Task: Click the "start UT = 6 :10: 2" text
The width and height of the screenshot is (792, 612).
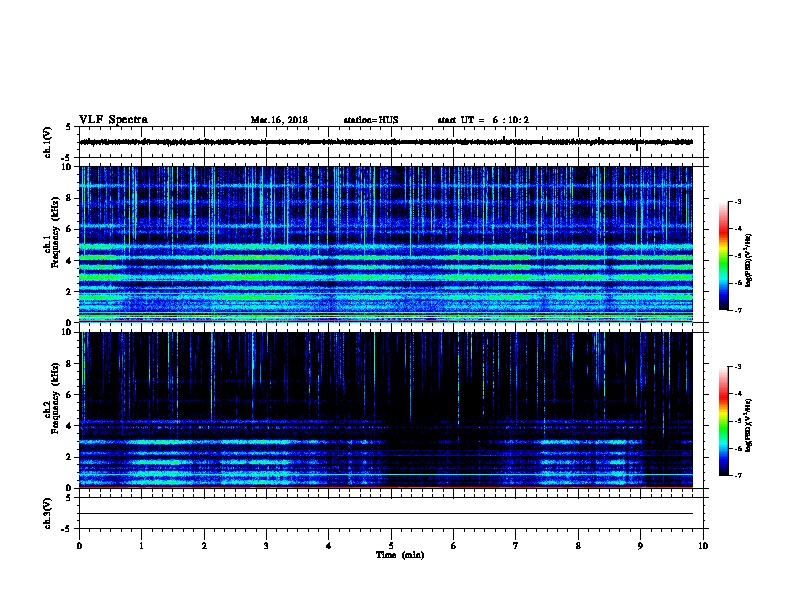Action: pos(483,120)
